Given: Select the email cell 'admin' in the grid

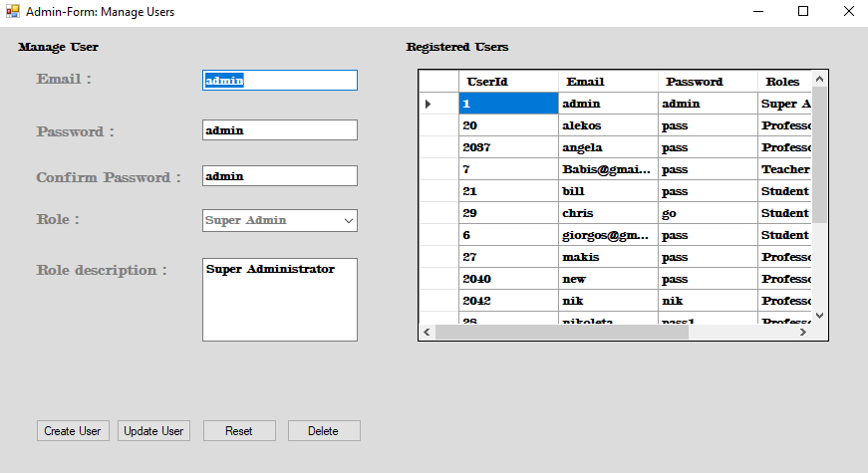Looking at the screenshot, I should [x=608, y=104].
